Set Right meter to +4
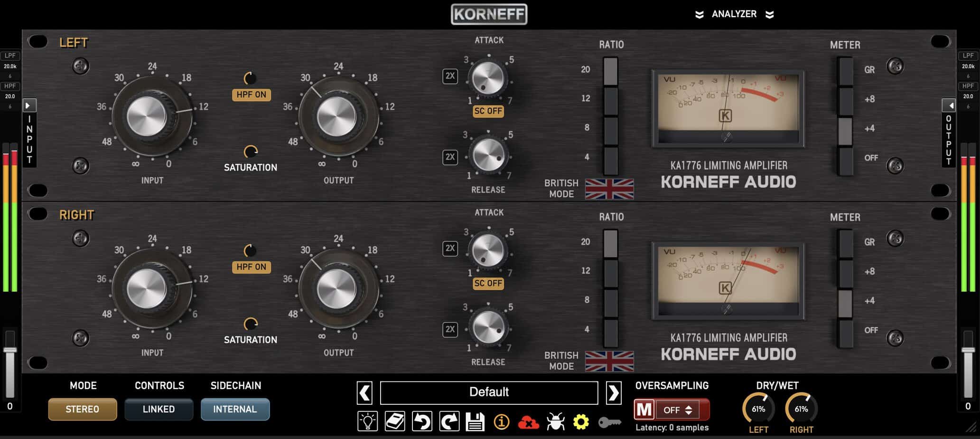This screenshot has height=439, width=980. pyautogui.click(x=845, y=303)
